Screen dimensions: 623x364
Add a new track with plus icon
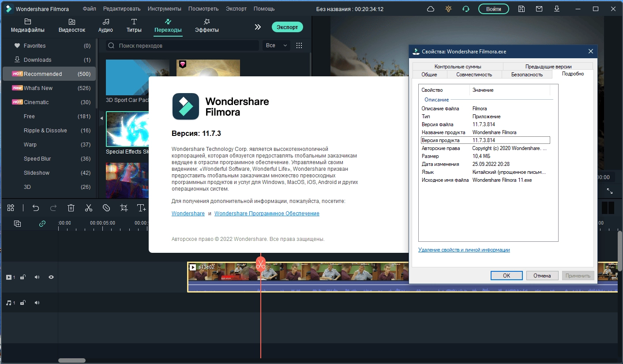pyautogui.click(x=18, y=224)
